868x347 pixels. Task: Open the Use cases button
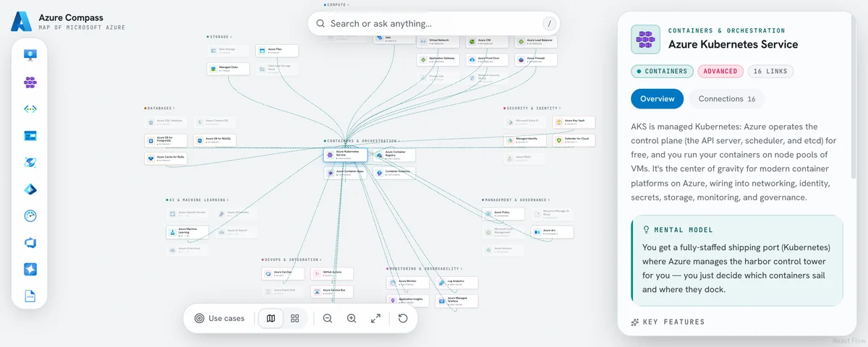[220, 318]
